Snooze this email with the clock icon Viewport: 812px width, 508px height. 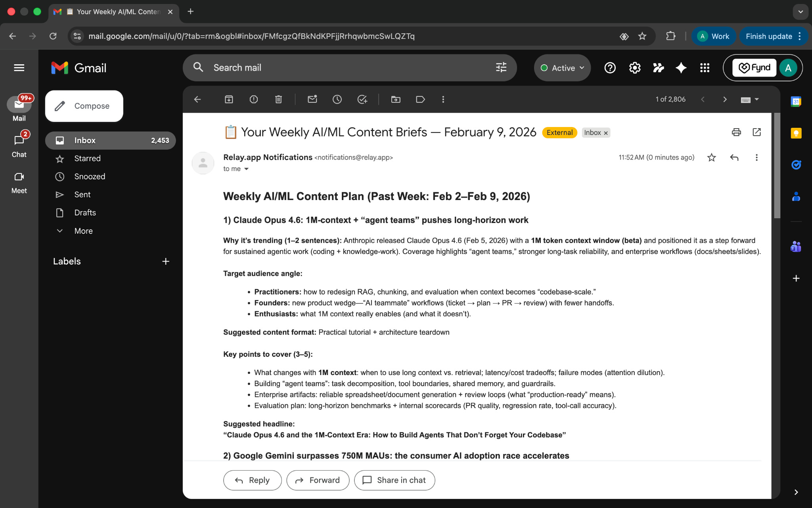[337, 99]
